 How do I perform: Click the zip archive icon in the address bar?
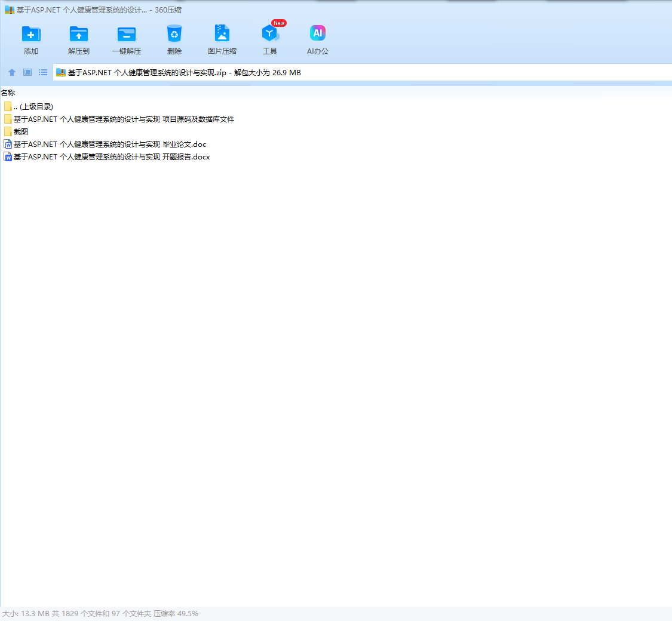tap(61, 73)
